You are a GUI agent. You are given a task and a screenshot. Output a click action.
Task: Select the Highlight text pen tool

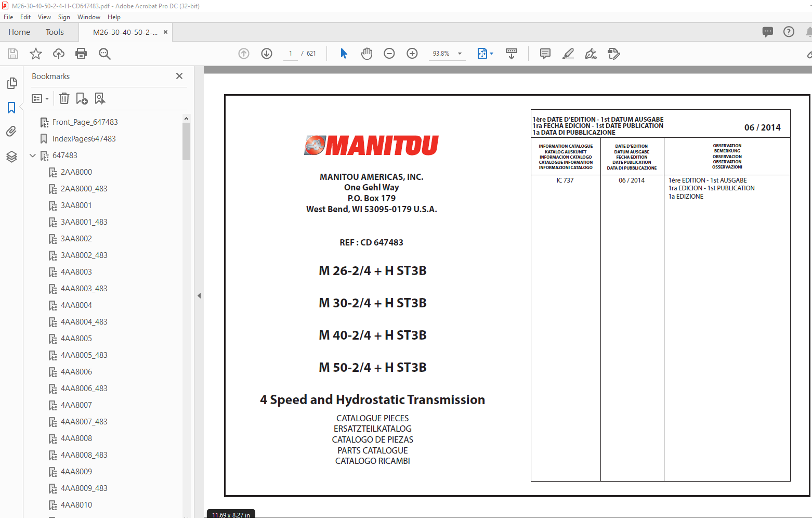click(x=568, y=54)
